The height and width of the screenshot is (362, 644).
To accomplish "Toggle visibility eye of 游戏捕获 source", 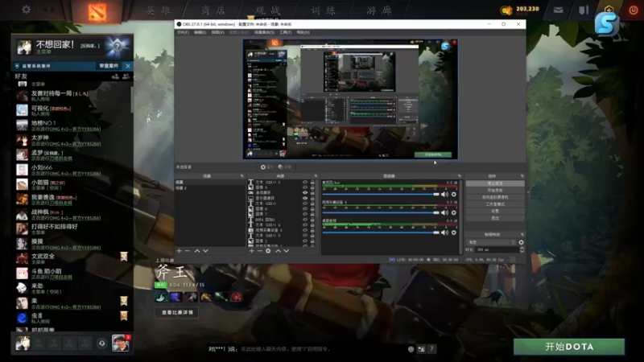I will pos(305,192).
